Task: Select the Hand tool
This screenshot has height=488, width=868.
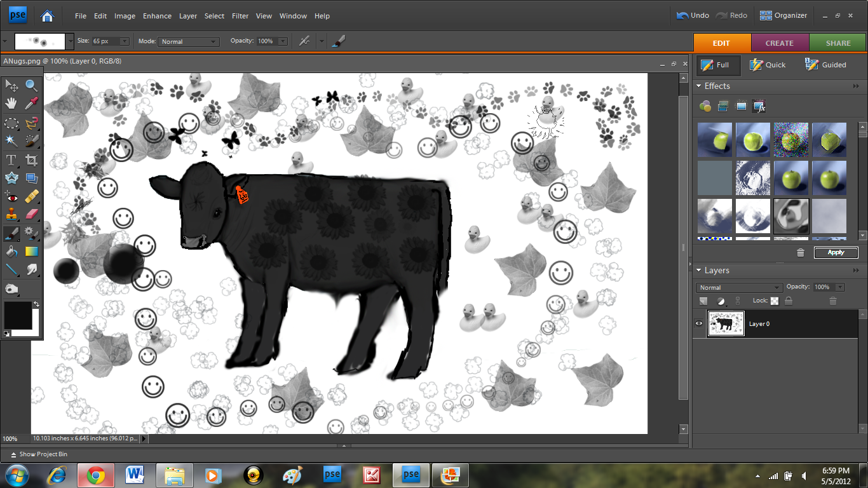Action: click(11, 103)
